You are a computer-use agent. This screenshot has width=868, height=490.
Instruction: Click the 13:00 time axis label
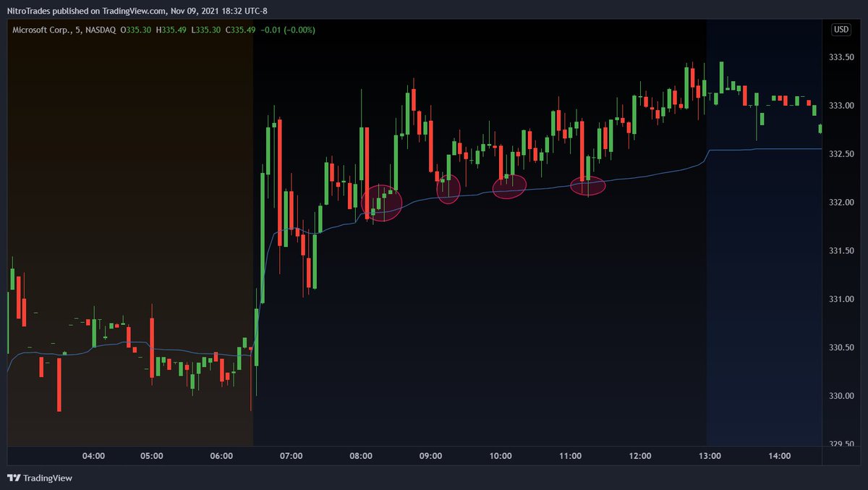click(710, 456)
